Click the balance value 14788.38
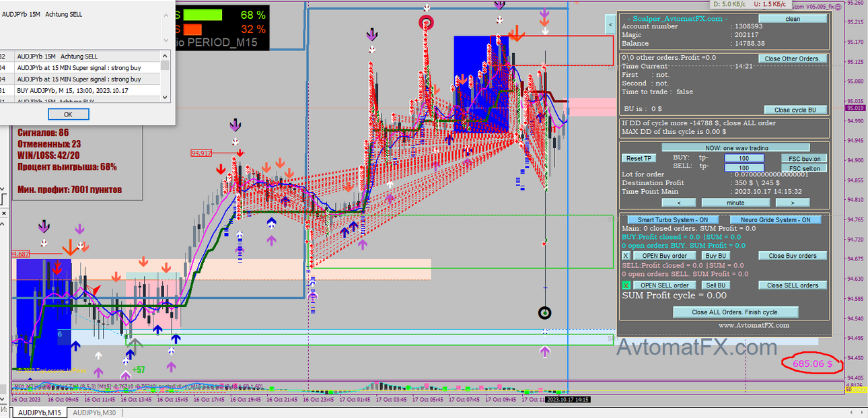Viewport: 868px width, 418px height. (x=750, y=44)
